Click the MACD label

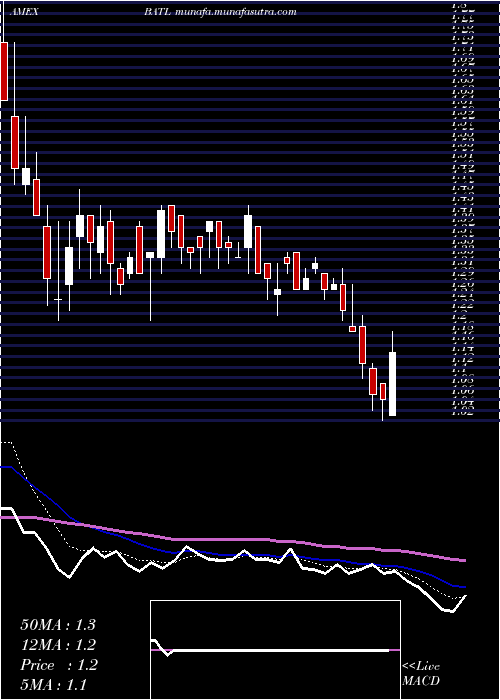pos(421,681)
